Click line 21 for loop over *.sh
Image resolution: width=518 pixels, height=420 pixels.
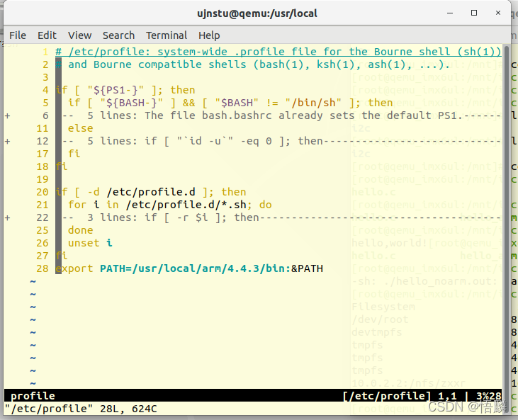(170, 205)
